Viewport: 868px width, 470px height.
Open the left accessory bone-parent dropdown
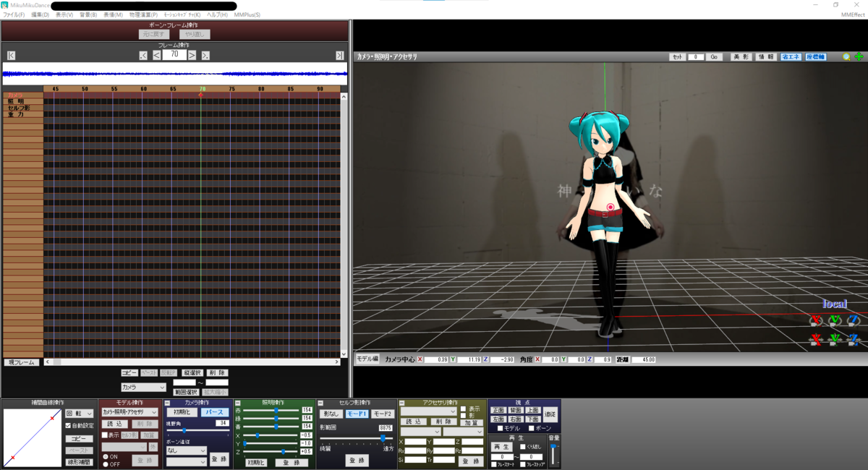[421, 432]
